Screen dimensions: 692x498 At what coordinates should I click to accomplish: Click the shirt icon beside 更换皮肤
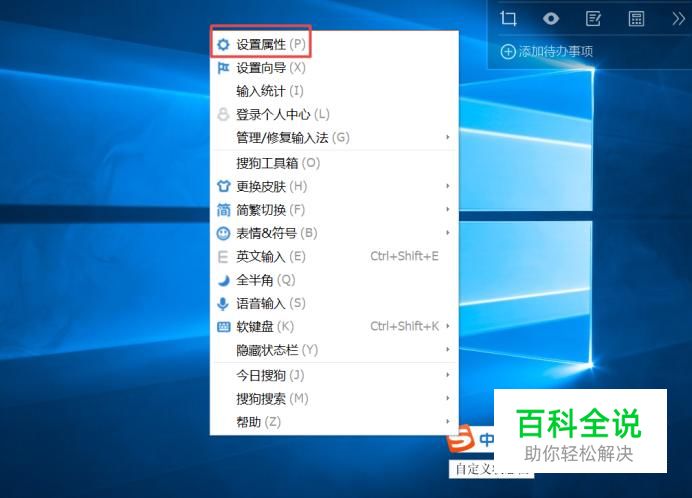point(223,186)
